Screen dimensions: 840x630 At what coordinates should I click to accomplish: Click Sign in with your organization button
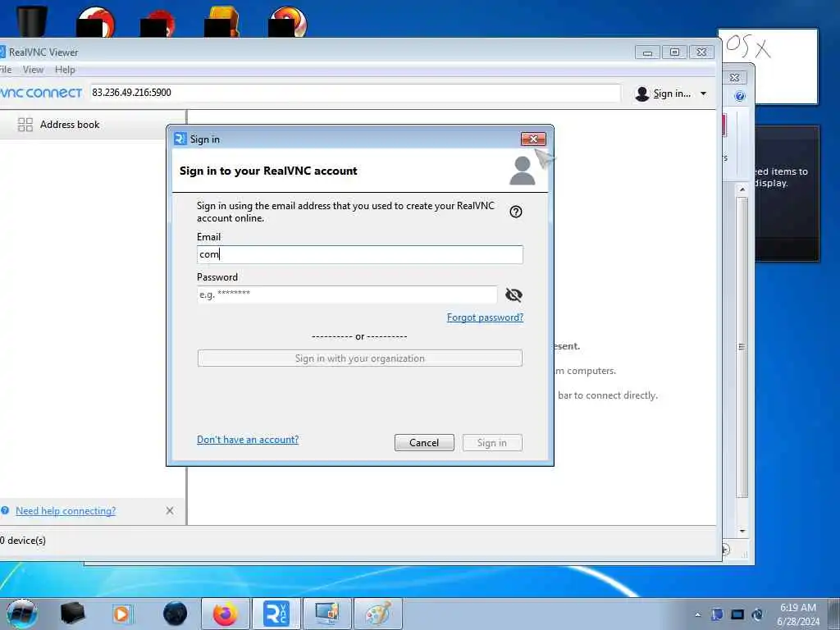click(x=359, y=358)
